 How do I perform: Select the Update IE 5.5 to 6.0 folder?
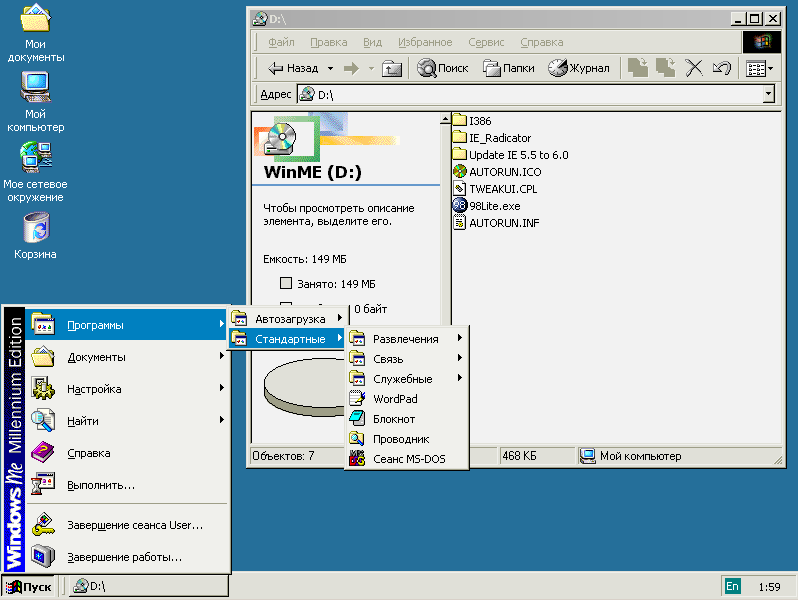(510, 155)
